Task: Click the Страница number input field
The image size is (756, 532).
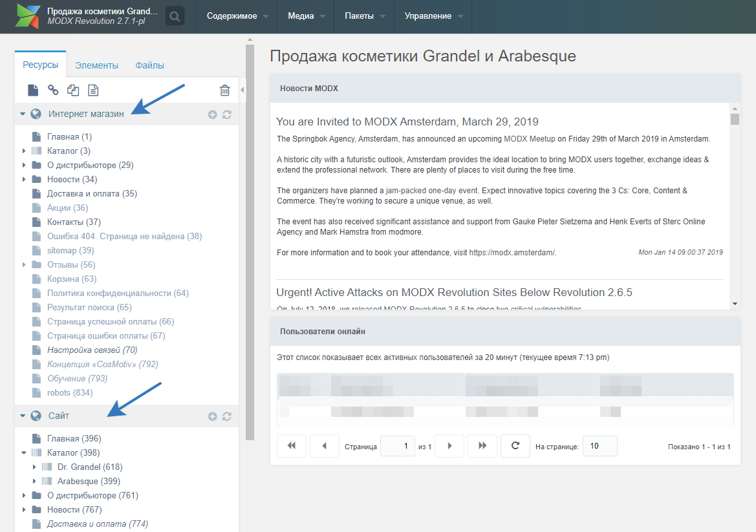Action: click(x=398, y=446)
